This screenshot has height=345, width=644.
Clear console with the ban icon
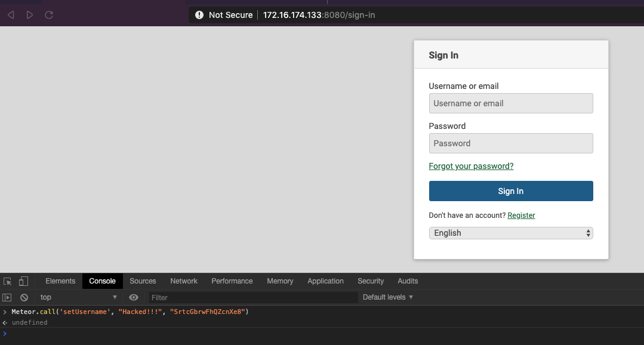pyautogui.click(x=24, y=297)
